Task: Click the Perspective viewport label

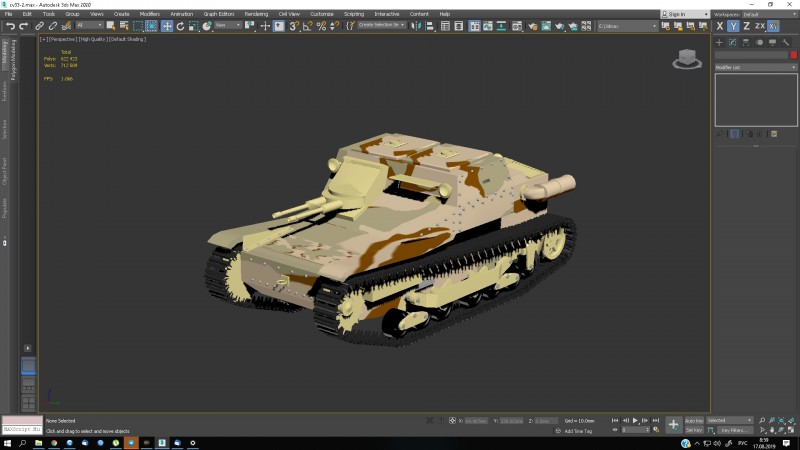Action: (62, 39)
